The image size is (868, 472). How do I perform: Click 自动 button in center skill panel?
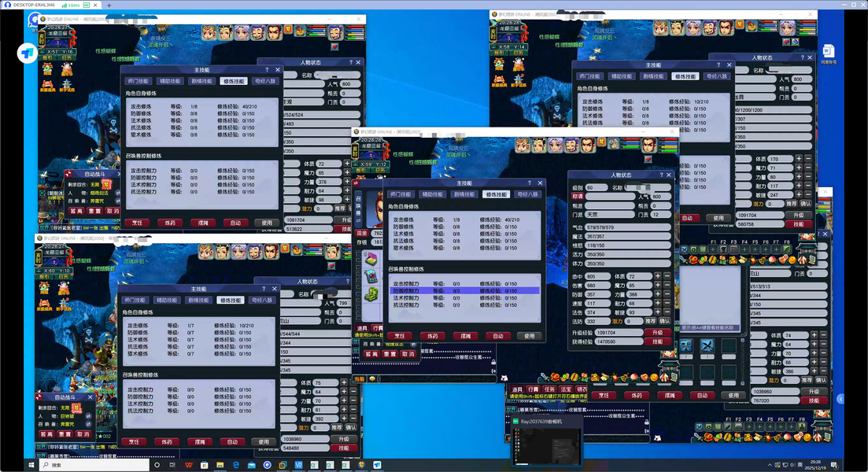point(497,336)
